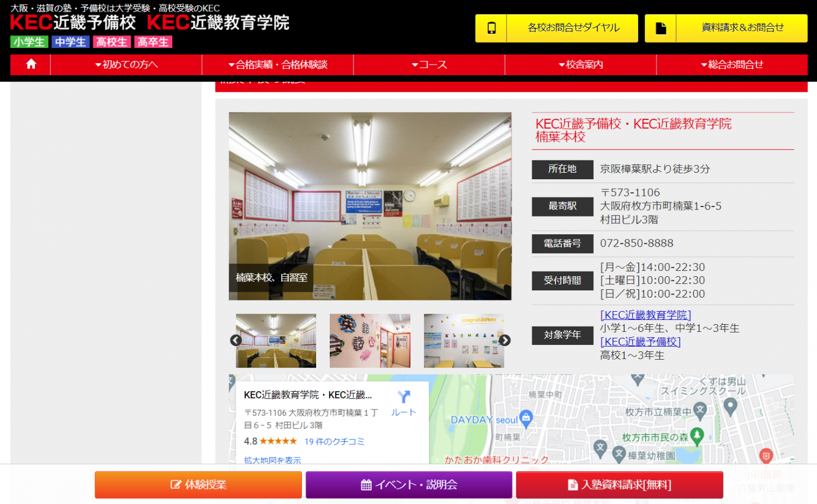This screenshot has height=504, width=817.
Task: Click the map place title KEC近畿教育学院・KEC近畿…
Action: point(308,395)
